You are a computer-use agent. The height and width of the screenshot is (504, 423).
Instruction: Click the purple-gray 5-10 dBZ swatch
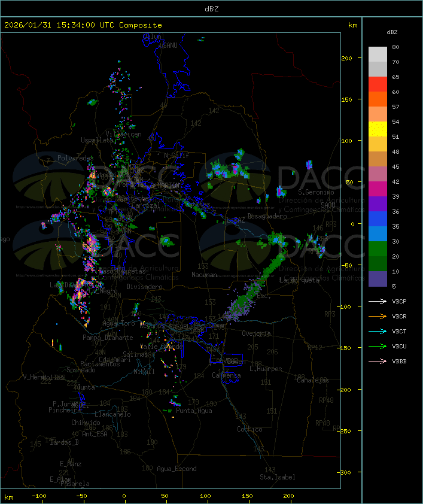coord(378,278)
